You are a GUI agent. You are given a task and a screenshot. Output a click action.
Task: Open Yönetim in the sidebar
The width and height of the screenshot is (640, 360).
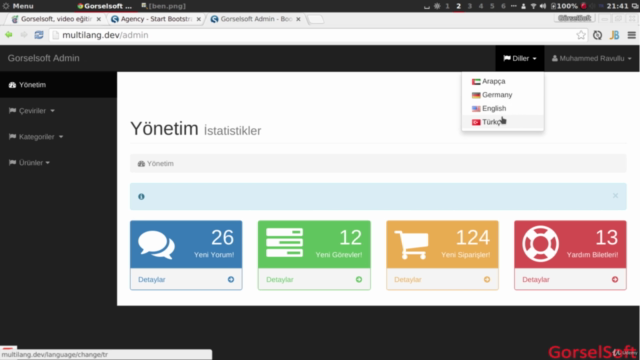(58, 85)
